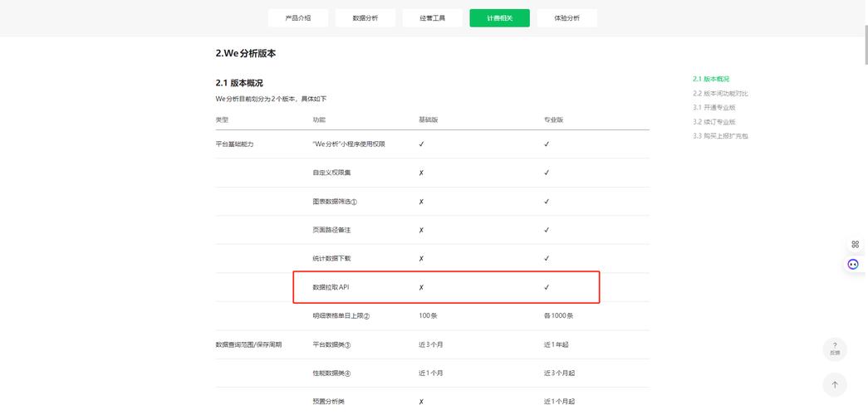
Task: Click footnote marker ③ beside 平台数据类
Action: [348, 344]
